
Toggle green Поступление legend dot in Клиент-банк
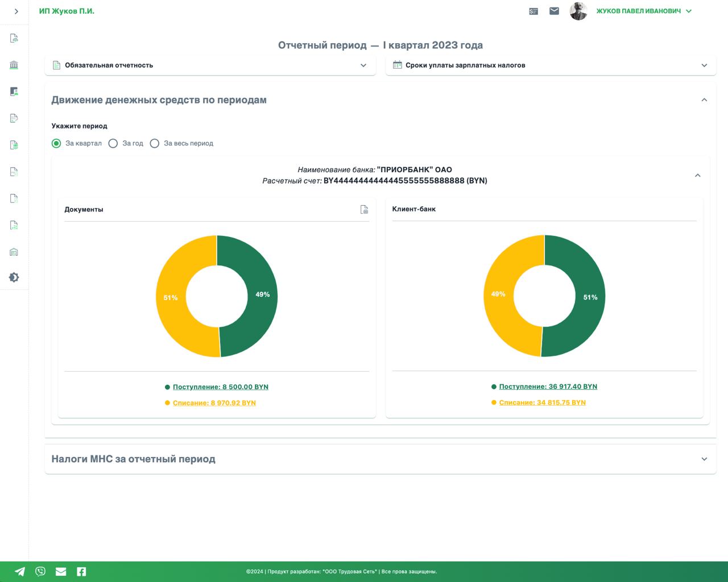494,386
